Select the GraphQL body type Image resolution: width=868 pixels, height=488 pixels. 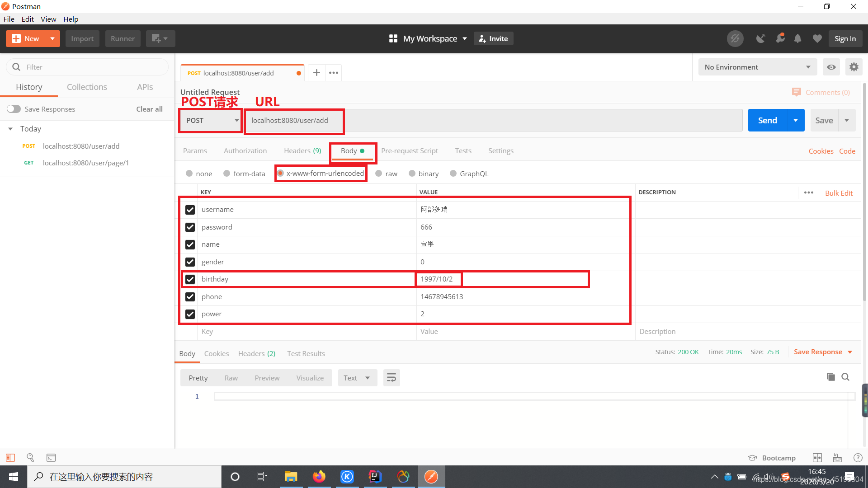(469, 174)
